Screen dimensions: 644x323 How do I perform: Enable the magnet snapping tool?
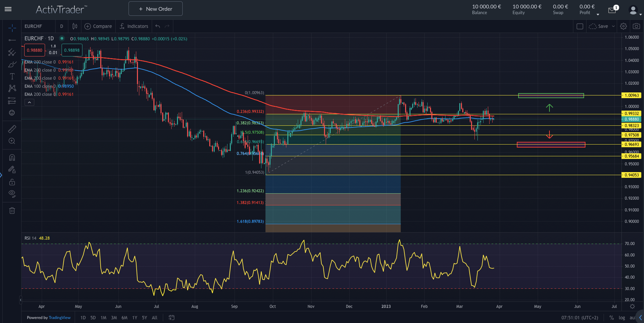(12, 157)
